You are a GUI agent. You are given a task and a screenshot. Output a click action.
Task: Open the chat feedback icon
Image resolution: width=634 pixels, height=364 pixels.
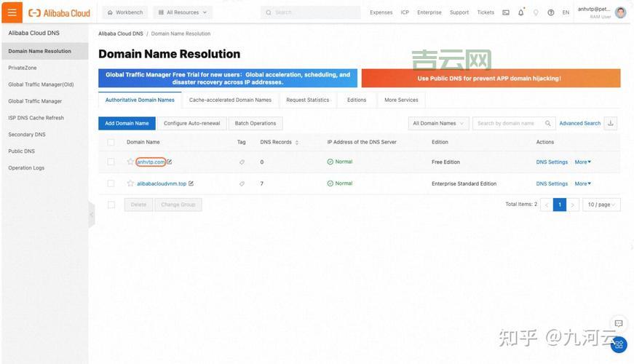[x=618, y=323]
